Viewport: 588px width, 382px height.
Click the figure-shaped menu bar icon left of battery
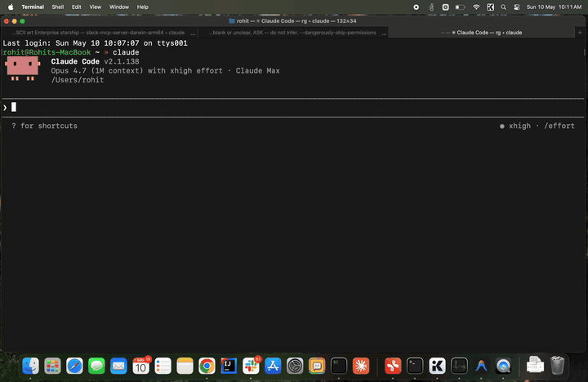pos(431,7)
